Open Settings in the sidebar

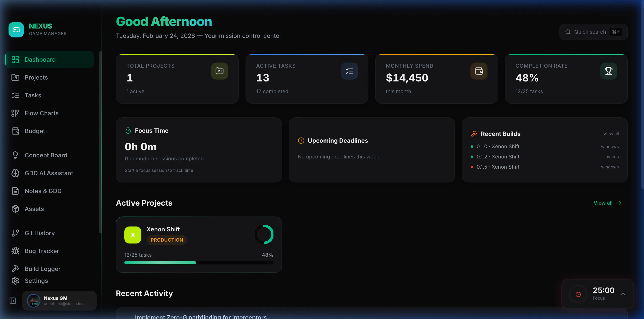point(49,281)
